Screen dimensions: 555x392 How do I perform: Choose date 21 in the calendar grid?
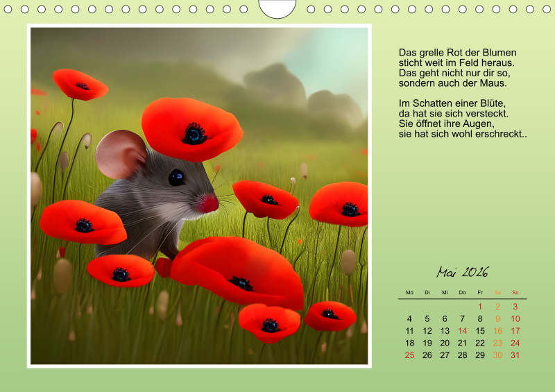(x=462, y=343)
